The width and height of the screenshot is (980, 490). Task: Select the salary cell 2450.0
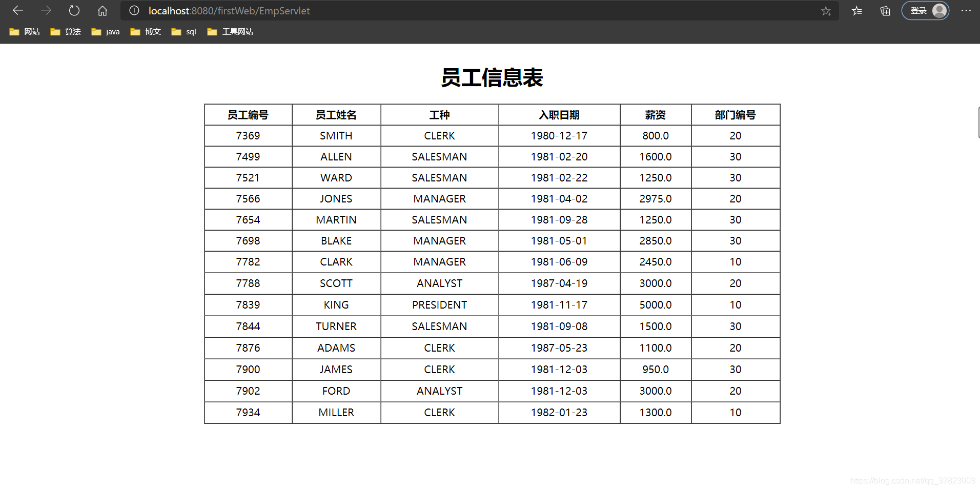(x=656, y=262)
